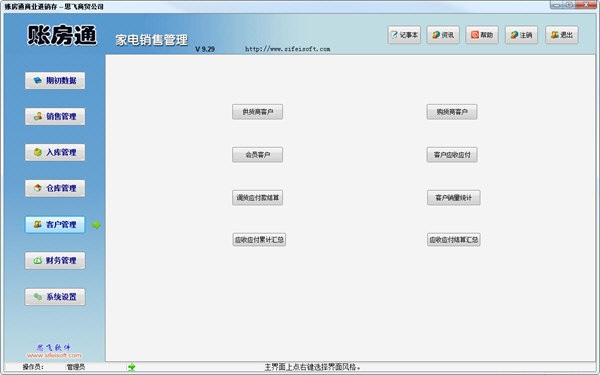Screen dimensions: 600x375
Task: Open 客户应收应付 receivables and payables
Action: (x=452, y=155)
